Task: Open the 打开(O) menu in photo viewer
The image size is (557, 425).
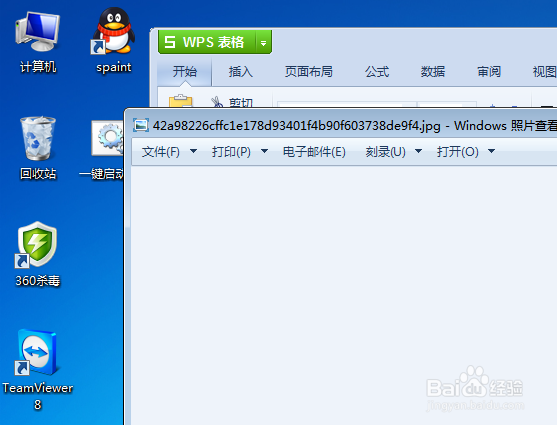Action: click(x=458, y=152)
